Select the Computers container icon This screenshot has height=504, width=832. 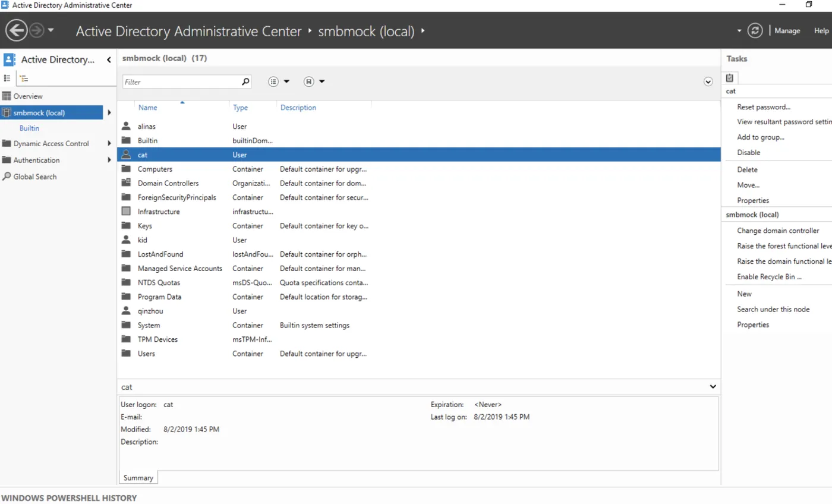[x=125, y=169]
